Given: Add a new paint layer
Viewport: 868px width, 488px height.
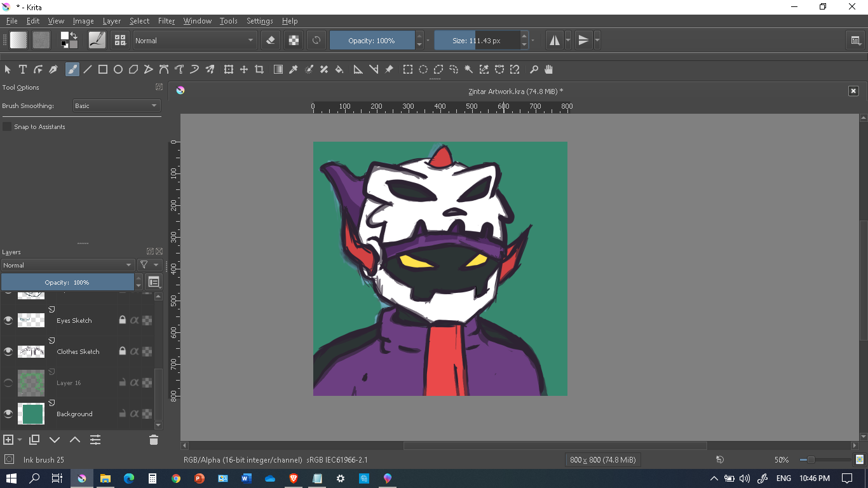Looking at the screenshot, I should tap(8, 440).
